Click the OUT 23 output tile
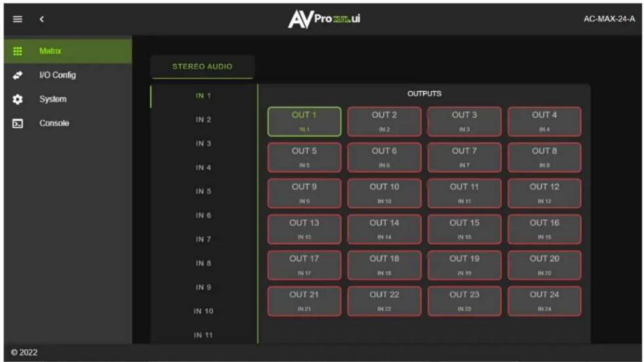 click(x=464, y=301)
